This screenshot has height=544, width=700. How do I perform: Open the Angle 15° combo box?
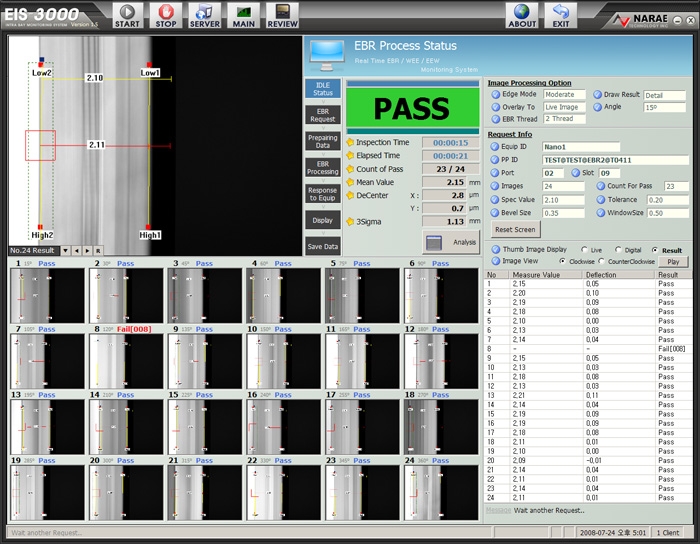pos(665,108)
